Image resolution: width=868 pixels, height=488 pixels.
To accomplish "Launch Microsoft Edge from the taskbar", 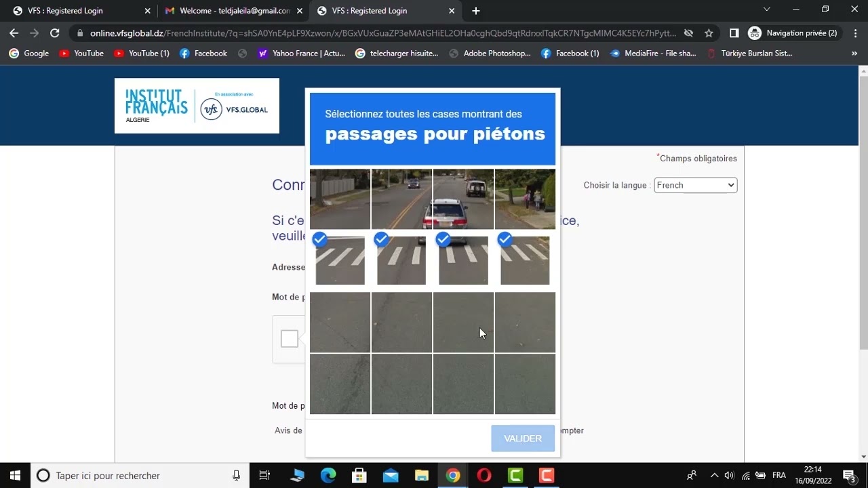I will coord(328,476).
